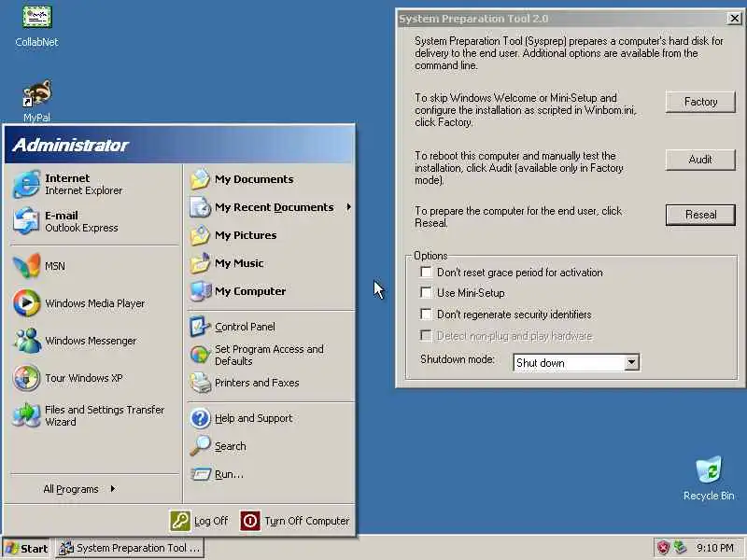747x560 pixels.
Task: Open Files and Settings Transfer Wizard icon
Action: click(26, 415)
